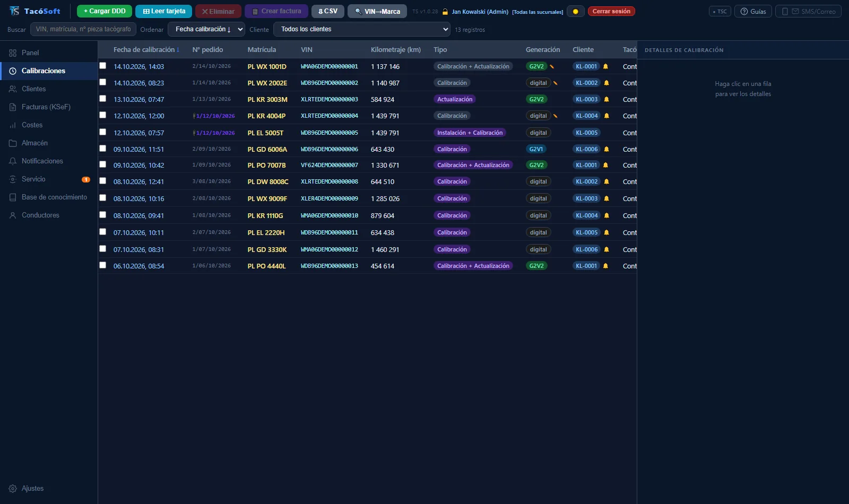Click the Almacén folder icon
The width and height of the screenshot is (849, 504).
coord(13,143)
